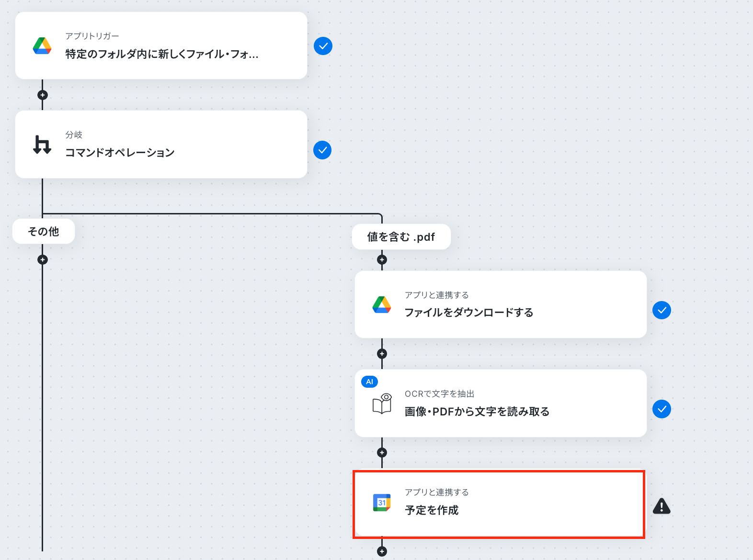Open the 画像・PDFから文字を読み取る step
This screenshot has width=753, height=560.
501,403
